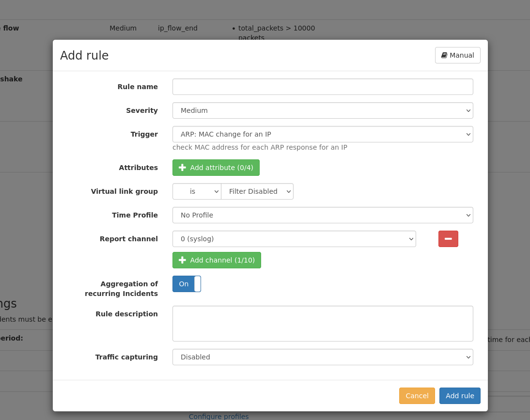Open the Virtual link group 'is' operator dropdown
This screenshot has height=420, width=530.
(197, 191)
